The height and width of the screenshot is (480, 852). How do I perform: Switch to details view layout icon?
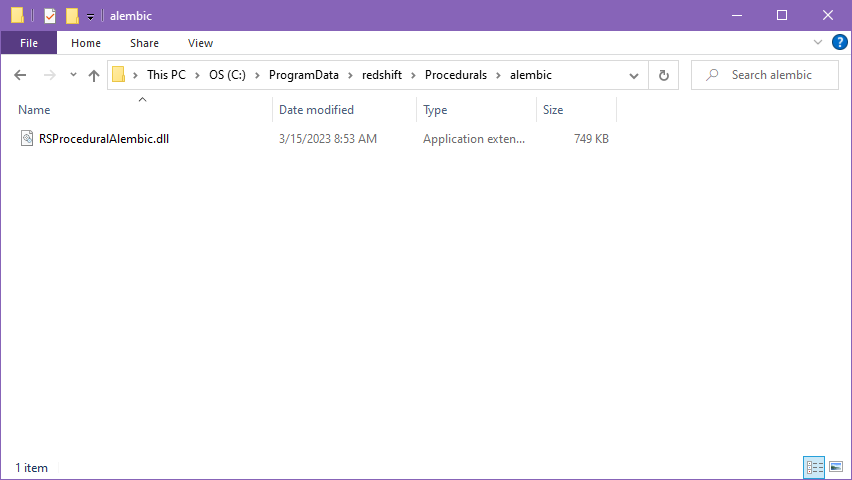814,467
